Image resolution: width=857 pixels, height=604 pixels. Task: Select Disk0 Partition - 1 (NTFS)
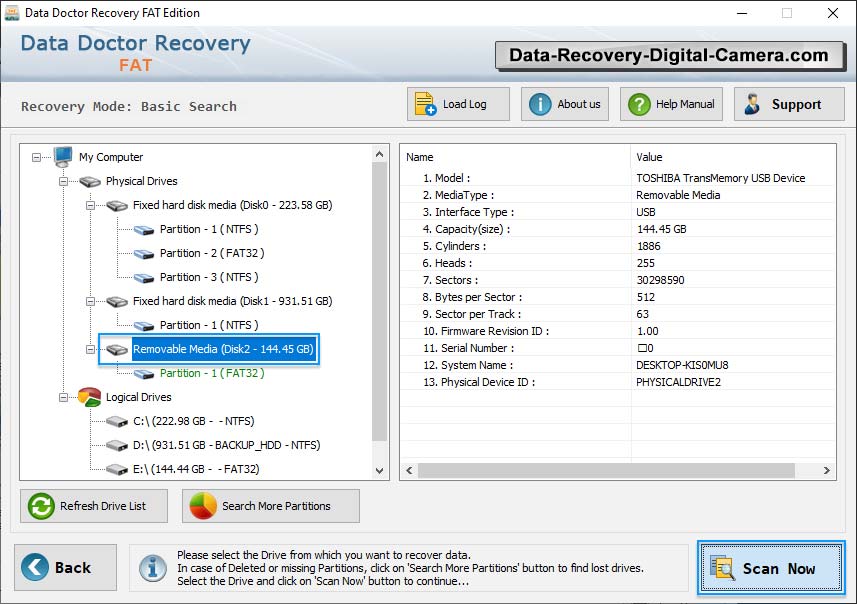click(x=209, y=230)
